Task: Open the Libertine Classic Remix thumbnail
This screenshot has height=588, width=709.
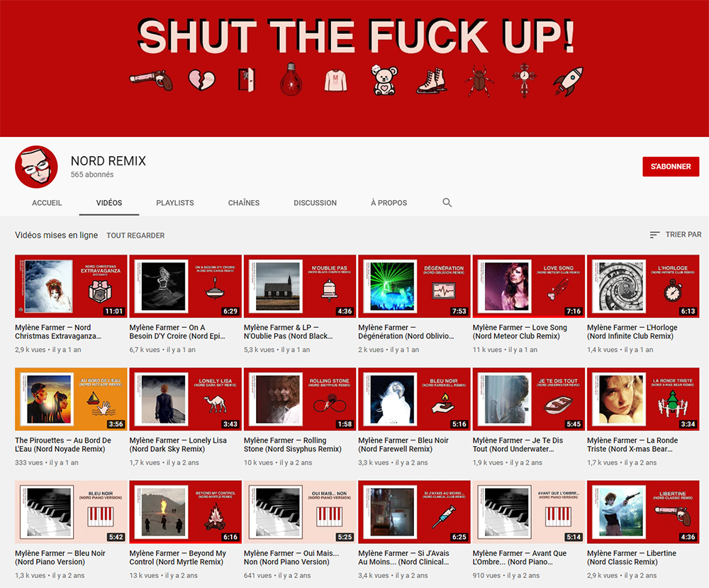Action: point(643,511)
